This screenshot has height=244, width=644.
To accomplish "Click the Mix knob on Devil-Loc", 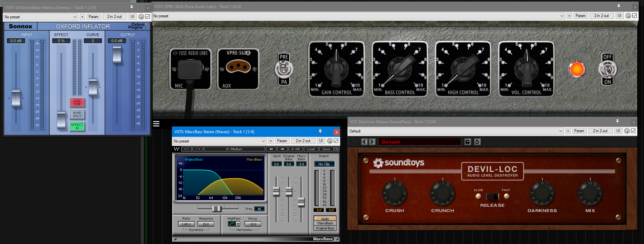I will click(590, 193).
